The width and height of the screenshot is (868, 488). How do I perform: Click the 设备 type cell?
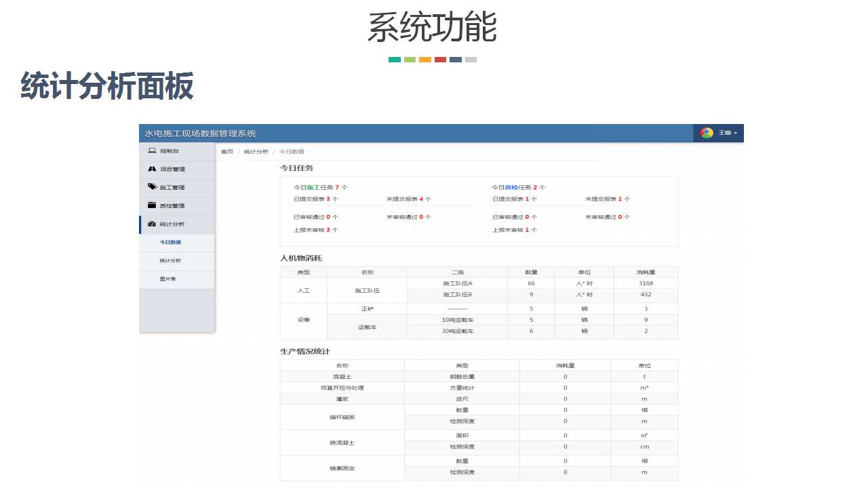click(303, 320)
